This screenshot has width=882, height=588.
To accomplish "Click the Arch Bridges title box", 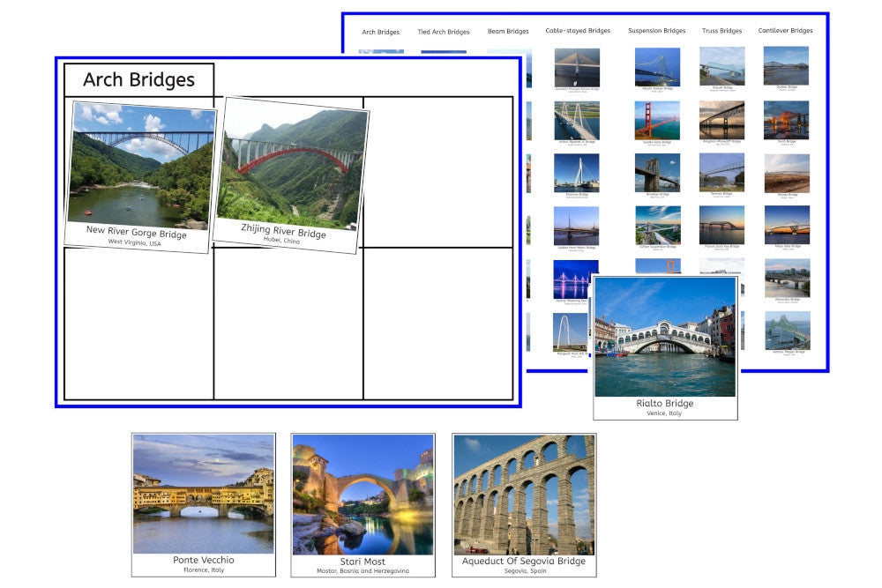I will tap(138, 80).
